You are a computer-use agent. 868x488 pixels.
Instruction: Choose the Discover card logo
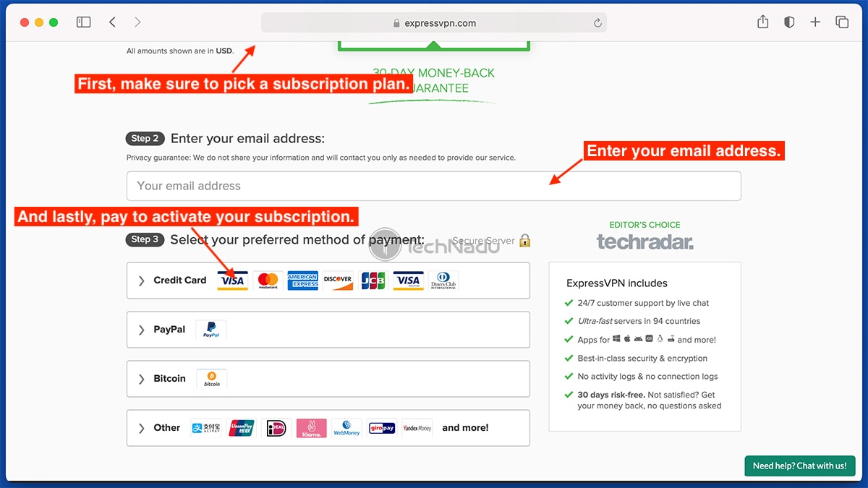pos(338,281)
